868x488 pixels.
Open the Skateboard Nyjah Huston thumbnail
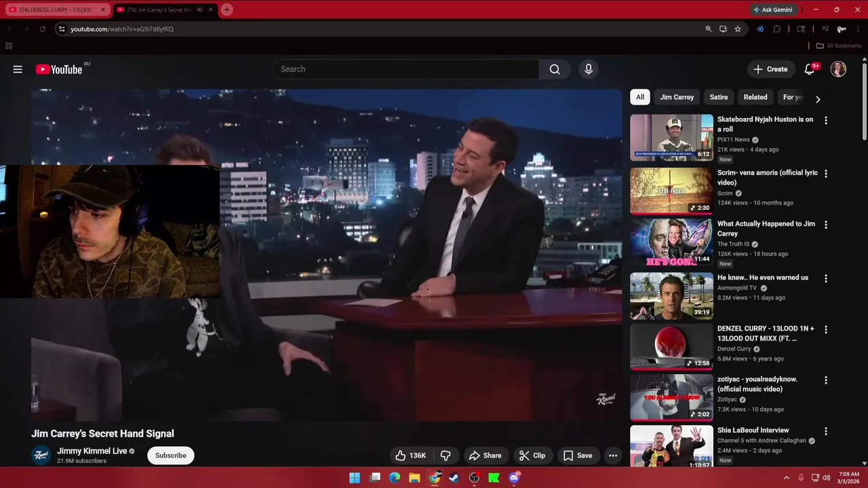(x=671, y=138)
